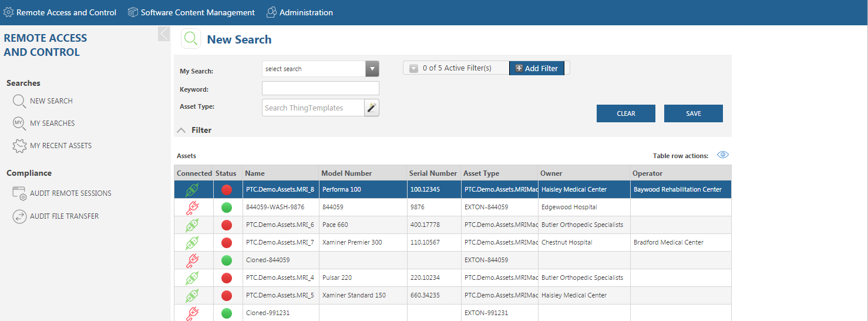Go to NEW SEARCH in sidebar
The height and width of the screenshot is (321, 868).
(x=51, y=101)
